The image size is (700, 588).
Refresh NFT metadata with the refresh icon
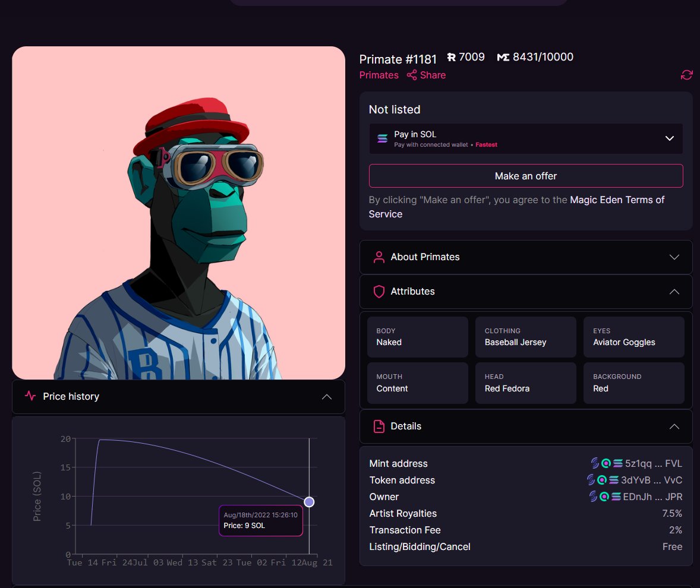click(x=686, y=75)
